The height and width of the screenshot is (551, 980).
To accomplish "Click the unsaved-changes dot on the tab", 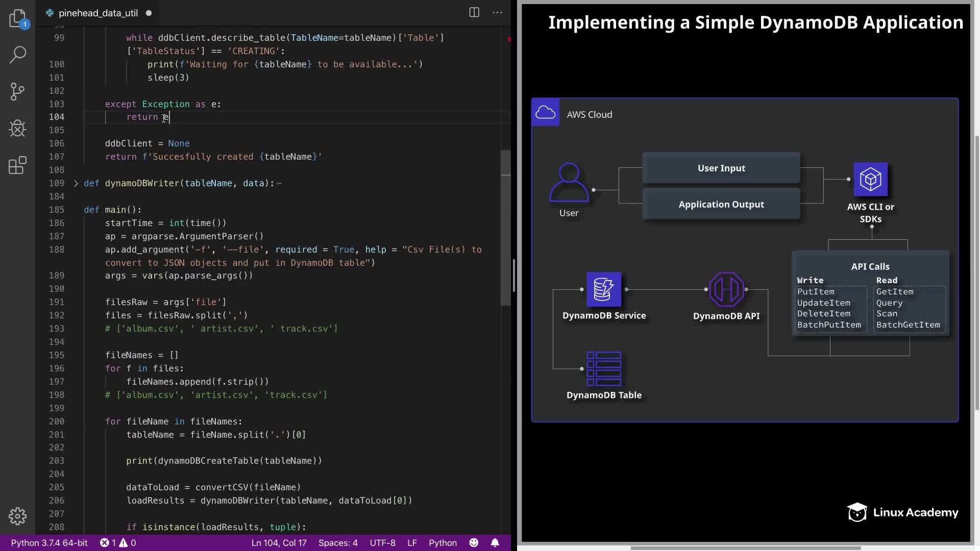I will (x=149, y=13).
